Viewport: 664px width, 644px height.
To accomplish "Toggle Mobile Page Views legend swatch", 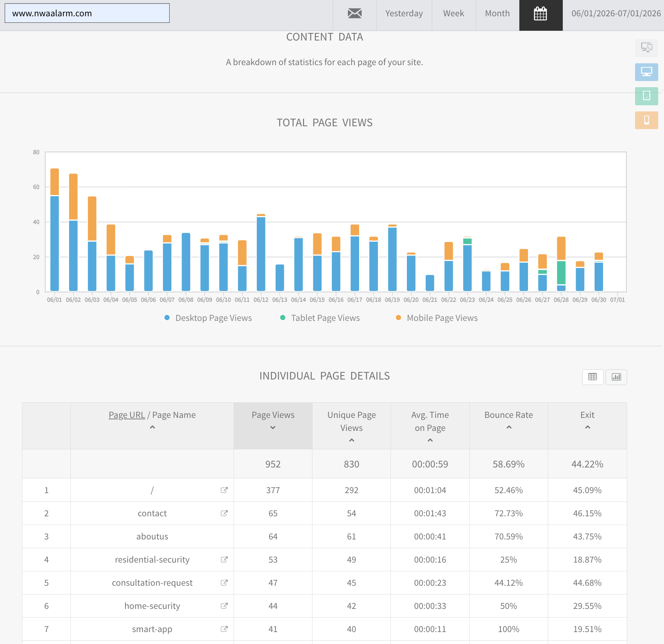I will (399, 318).
